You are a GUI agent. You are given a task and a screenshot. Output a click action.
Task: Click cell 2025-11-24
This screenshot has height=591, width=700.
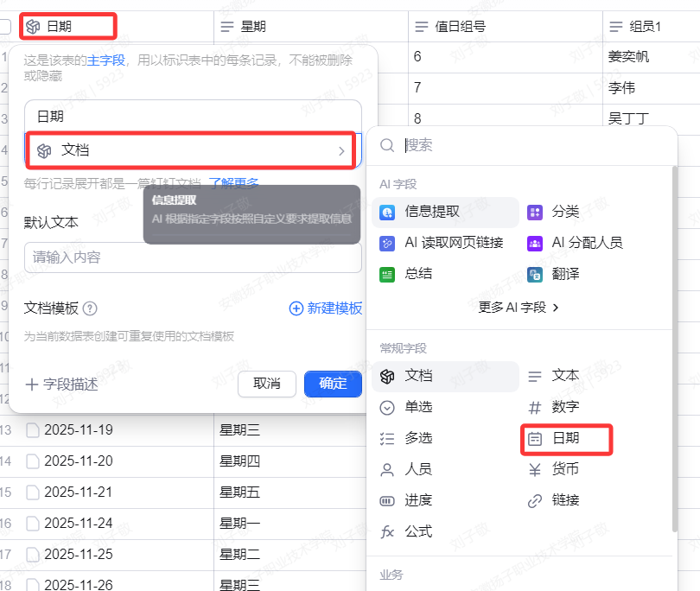click(79, 524)
